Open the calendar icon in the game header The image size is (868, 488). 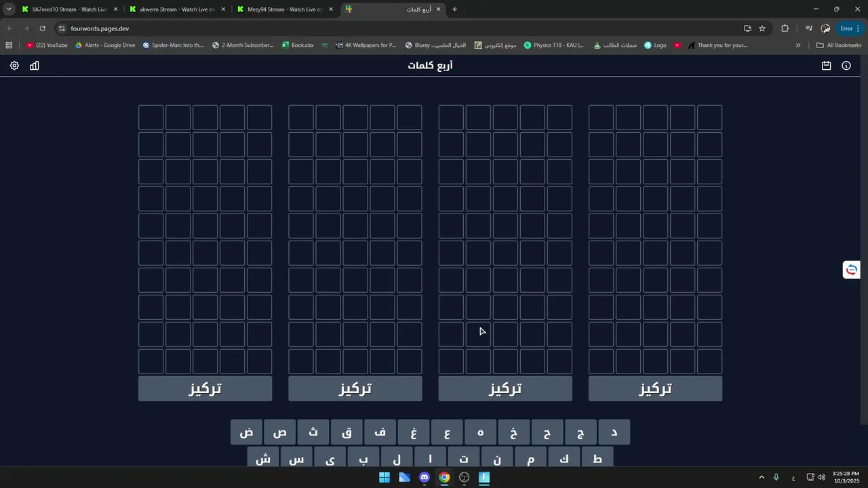(x=826, y=66)
